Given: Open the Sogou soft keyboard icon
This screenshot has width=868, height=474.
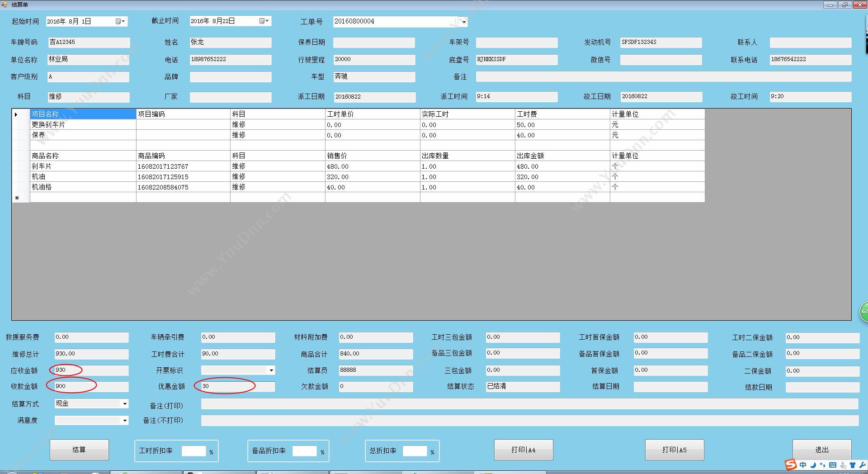Looking at the screenshot, I should point(833,465).
